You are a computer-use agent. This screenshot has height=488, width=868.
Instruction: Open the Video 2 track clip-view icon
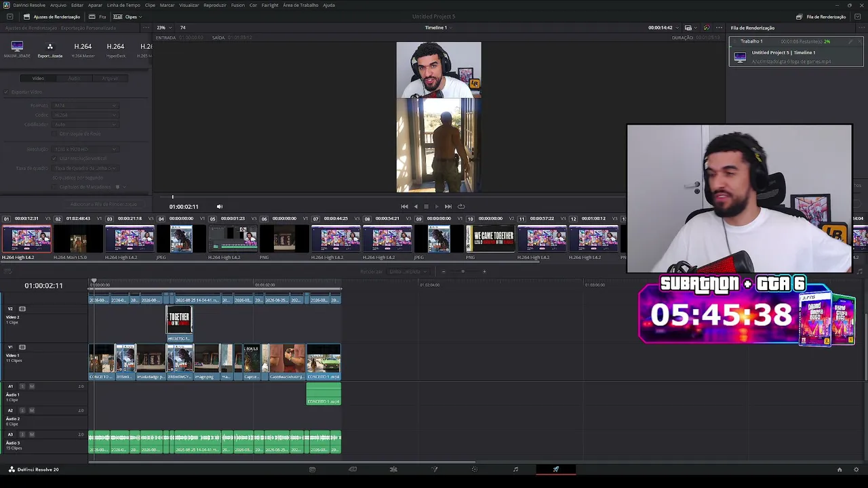22,309
